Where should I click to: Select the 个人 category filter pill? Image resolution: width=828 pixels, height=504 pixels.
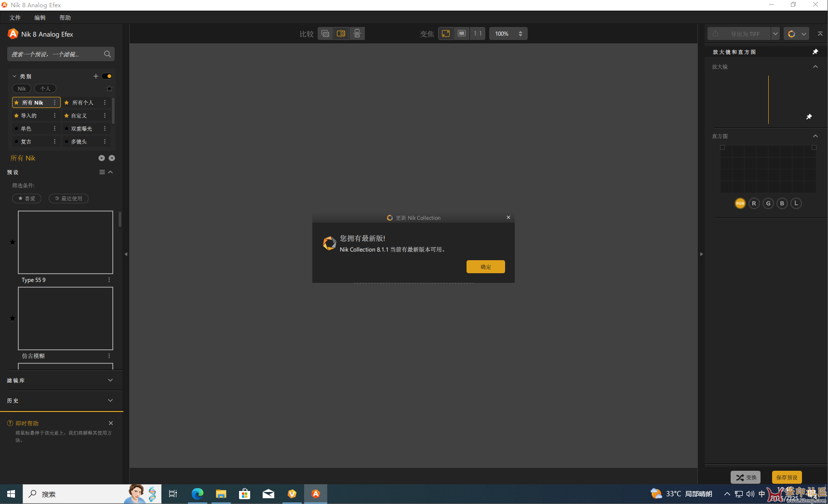pos(45,89)
